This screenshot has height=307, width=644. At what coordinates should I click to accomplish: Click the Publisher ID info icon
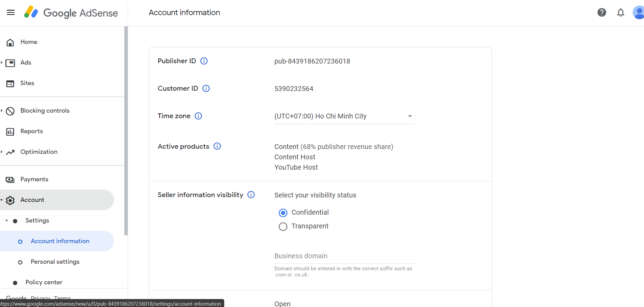[x=204, y=61]
